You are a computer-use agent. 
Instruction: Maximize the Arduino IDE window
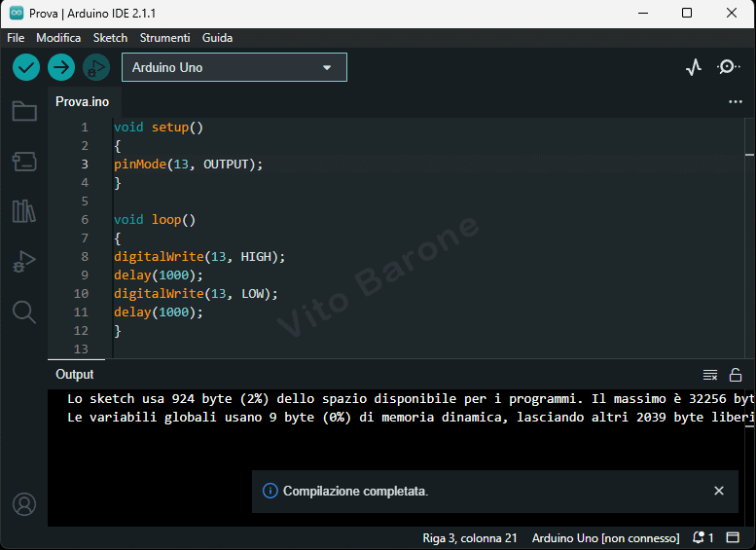(x=687, y=13)
